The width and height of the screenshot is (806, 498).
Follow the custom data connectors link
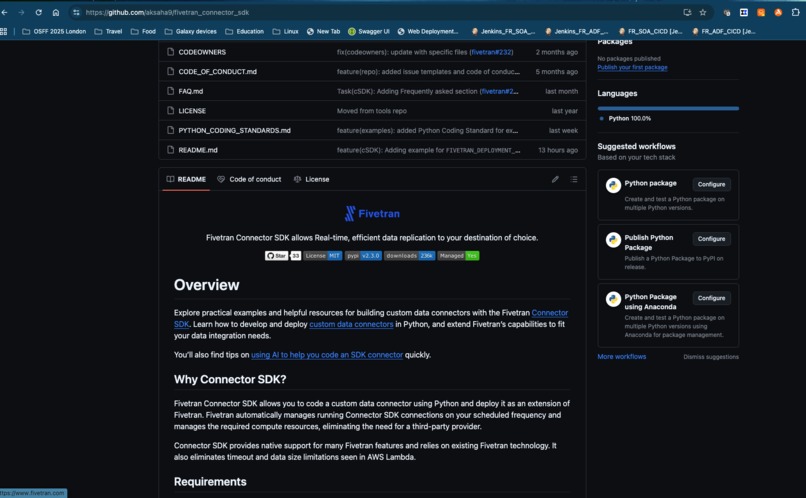pos(351,324)
